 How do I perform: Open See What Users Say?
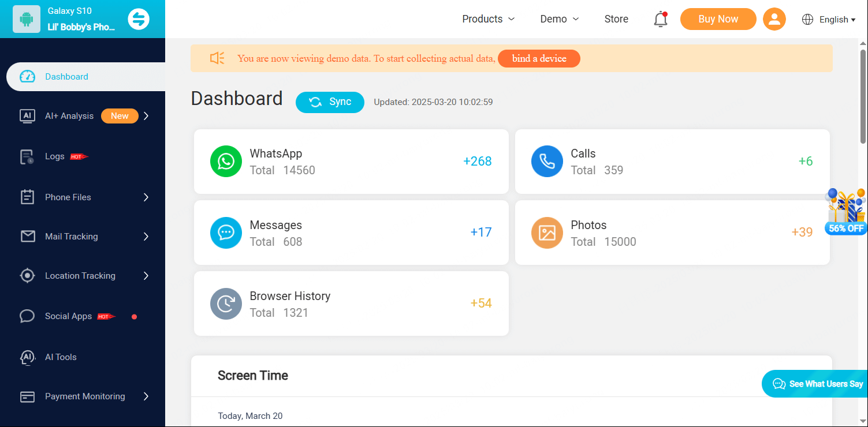[815, 384]
